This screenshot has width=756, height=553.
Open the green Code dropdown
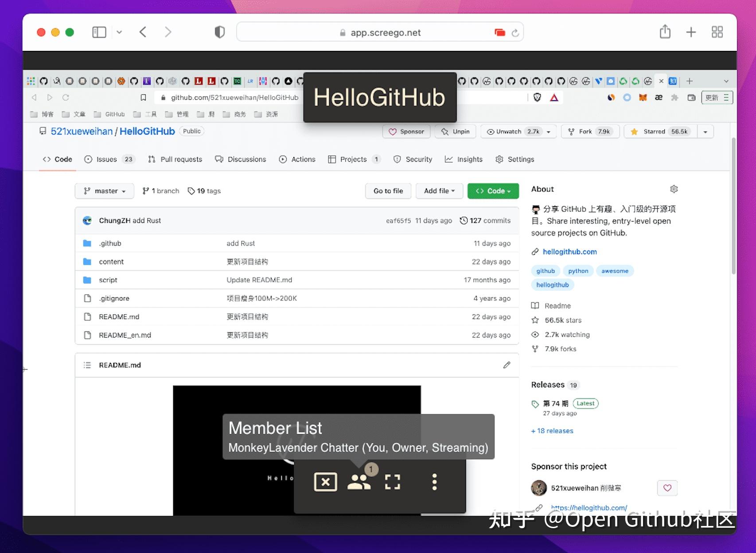point(493,191)
